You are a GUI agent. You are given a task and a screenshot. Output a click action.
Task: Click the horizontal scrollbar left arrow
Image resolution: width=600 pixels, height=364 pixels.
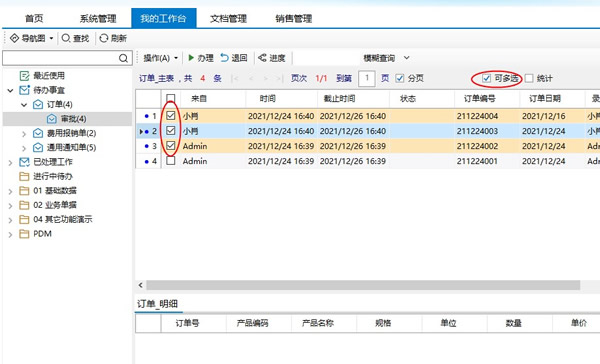[140, 285]
